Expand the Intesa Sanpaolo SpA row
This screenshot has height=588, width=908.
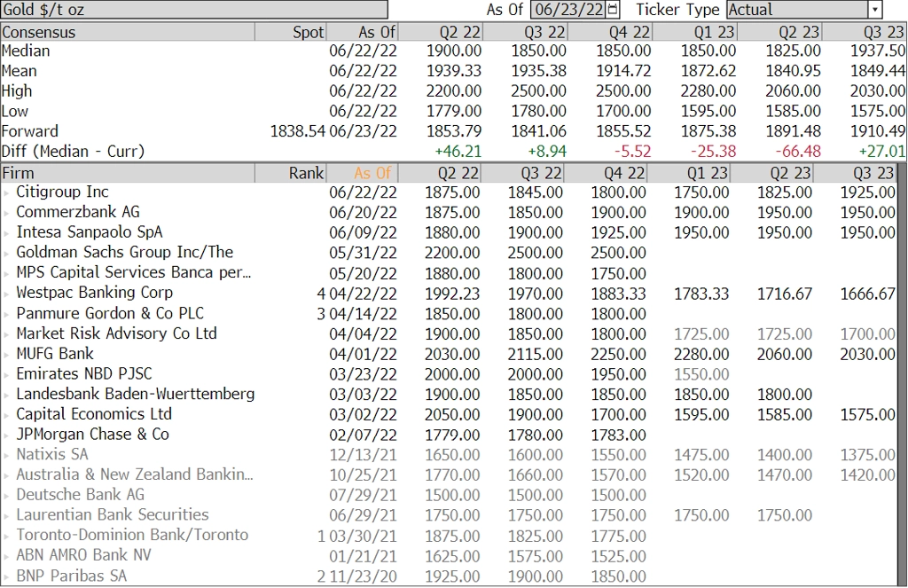point(6,233)
